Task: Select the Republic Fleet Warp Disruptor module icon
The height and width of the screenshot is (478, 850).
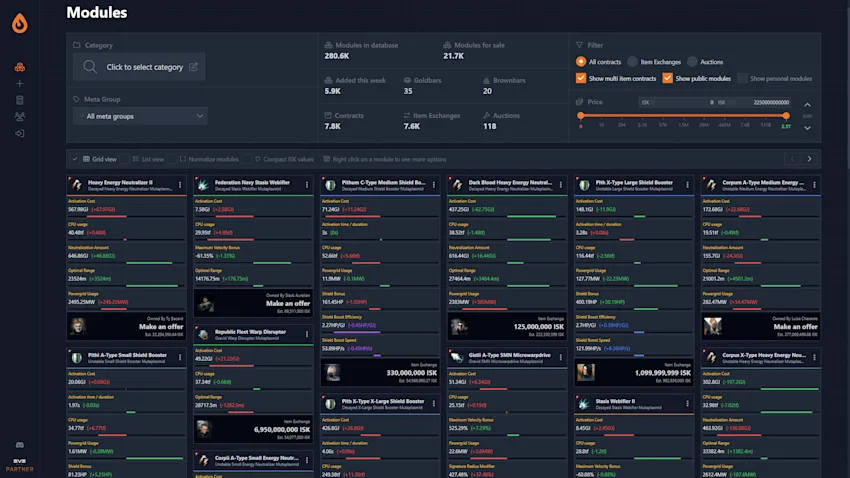Action: (x=203, y=334)
